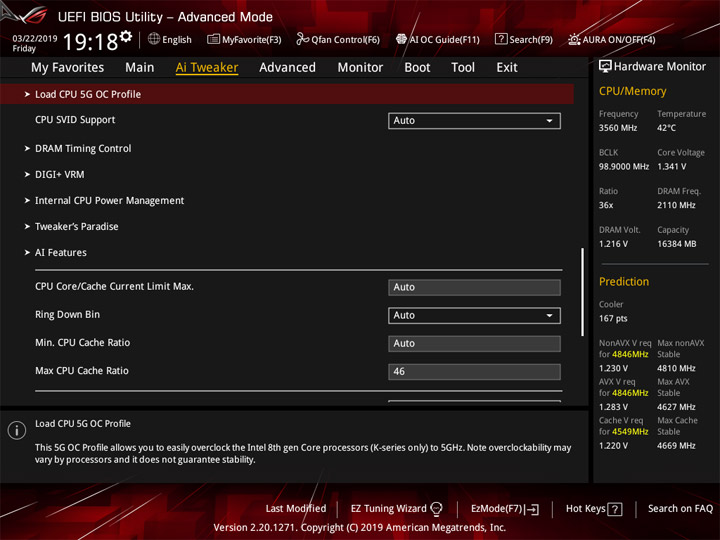720x540 pixels.
Task: Open the Boot tab
Action: tap(417, 68)
